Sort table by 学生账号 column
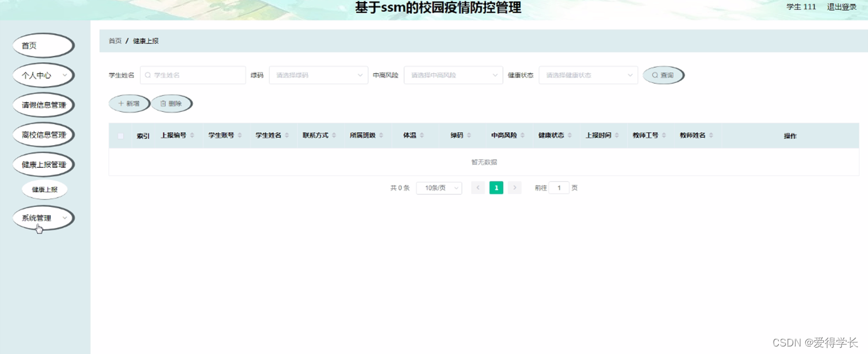Viewport: 868px width, 354px height. 240,135
